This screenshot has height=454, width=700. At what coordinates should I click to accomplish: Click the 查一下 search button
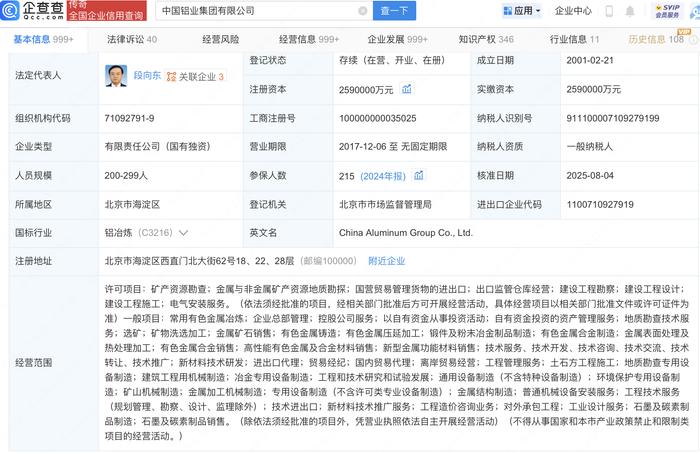(x=394, y=11)
